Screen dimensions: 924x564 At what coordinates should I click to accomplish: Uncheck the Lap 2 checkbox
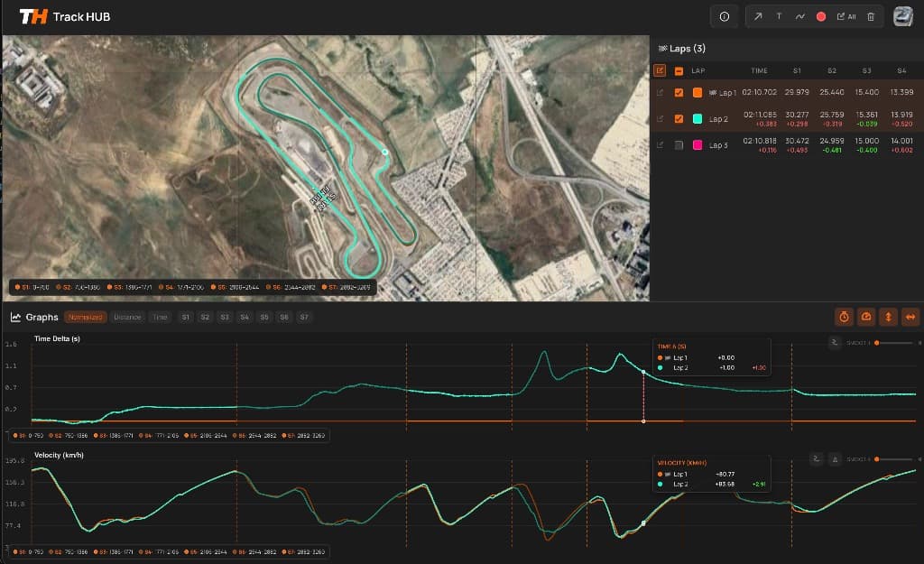pos(679,118)
